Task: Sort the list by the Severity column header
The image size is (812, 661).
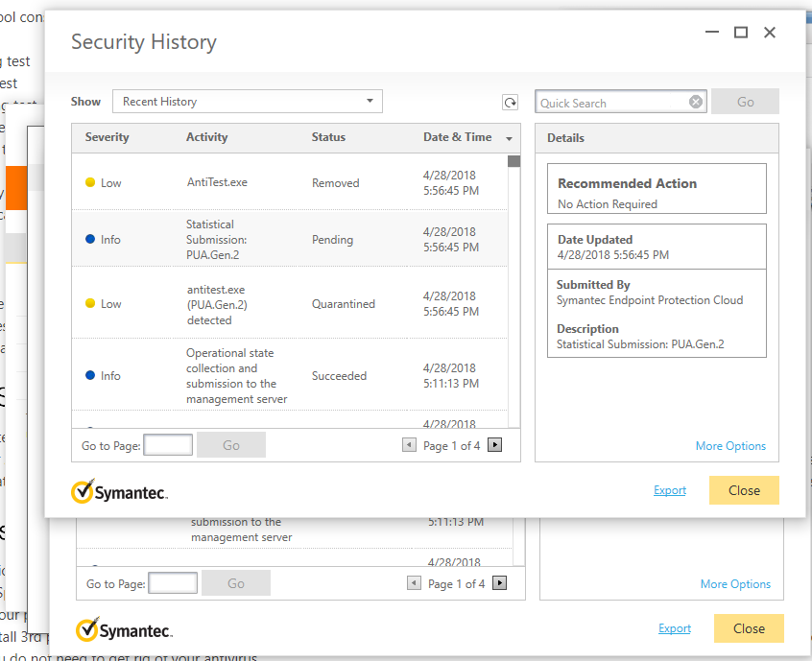Action: (107, 137)
